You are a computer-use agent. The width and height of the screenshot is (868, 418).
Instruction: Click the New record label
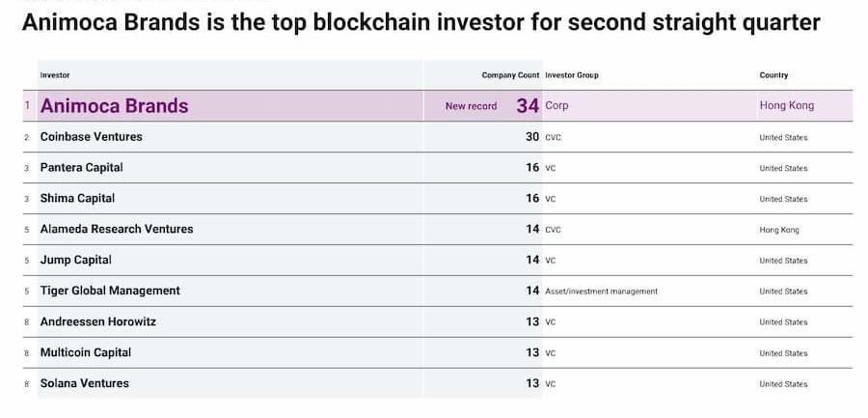[471, 106]
